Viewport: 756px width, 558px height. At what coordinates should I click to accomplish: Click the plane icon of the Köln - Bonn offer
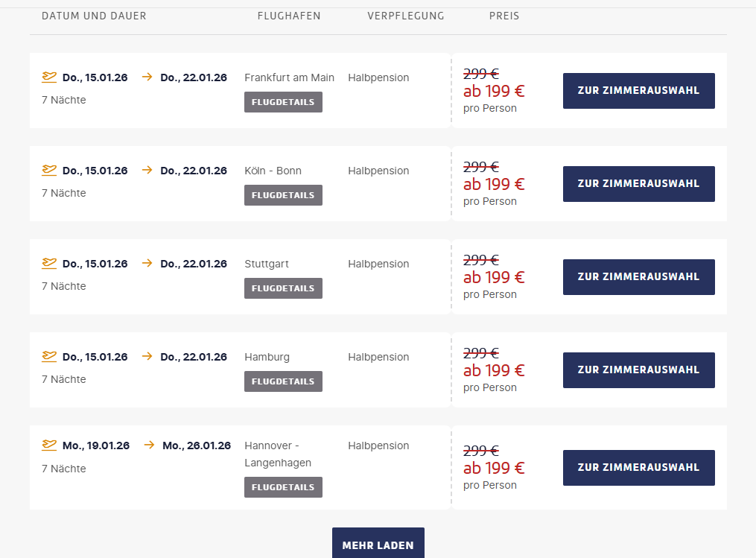tap(49, 170)
